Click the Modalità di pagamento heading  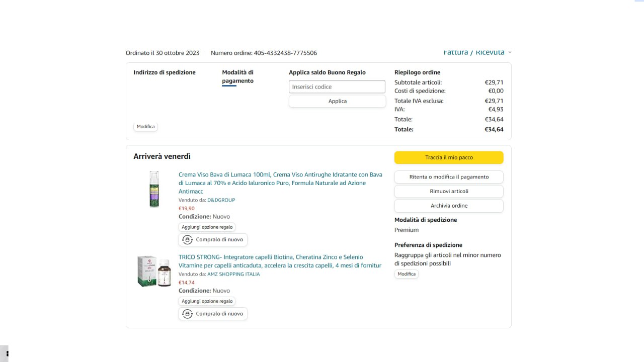(237, 76)
